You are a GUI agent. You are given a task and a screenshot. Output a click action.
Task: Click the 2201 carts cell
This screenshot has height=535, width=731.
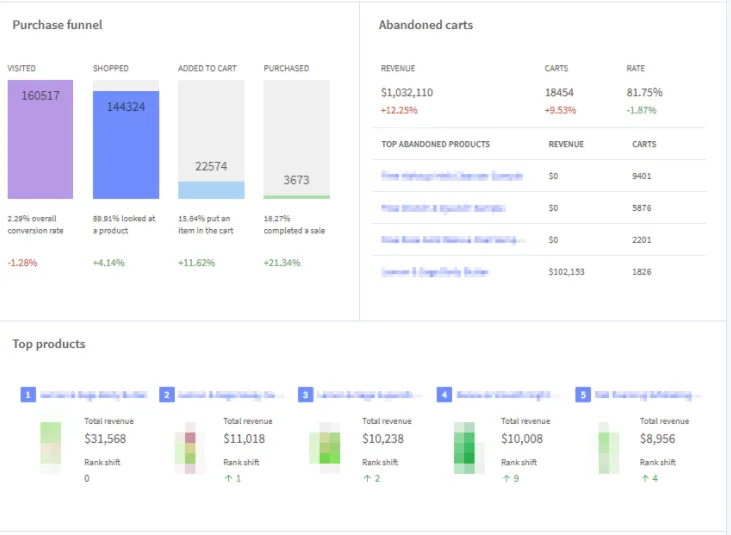point(641,240)
